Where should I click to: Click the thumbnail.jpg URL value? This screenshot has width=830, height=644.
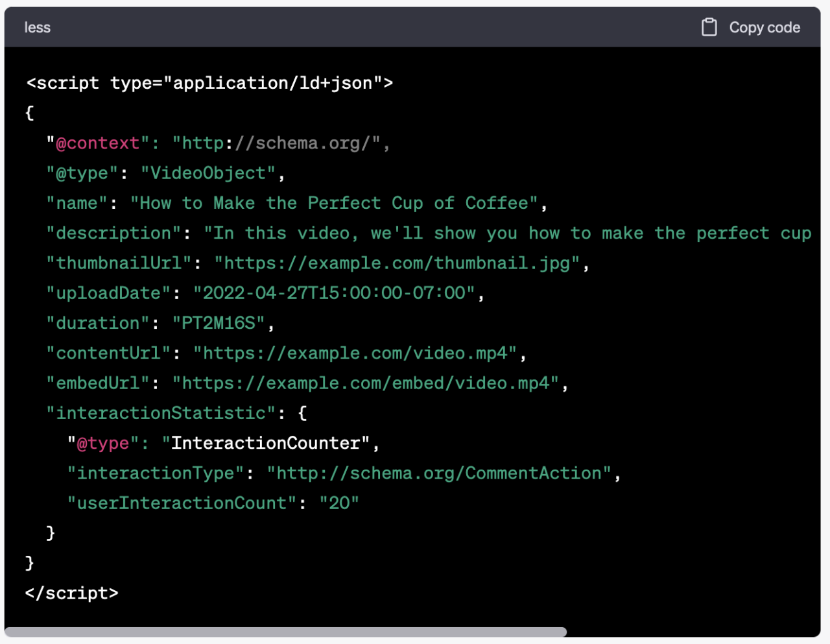(397, 263)
